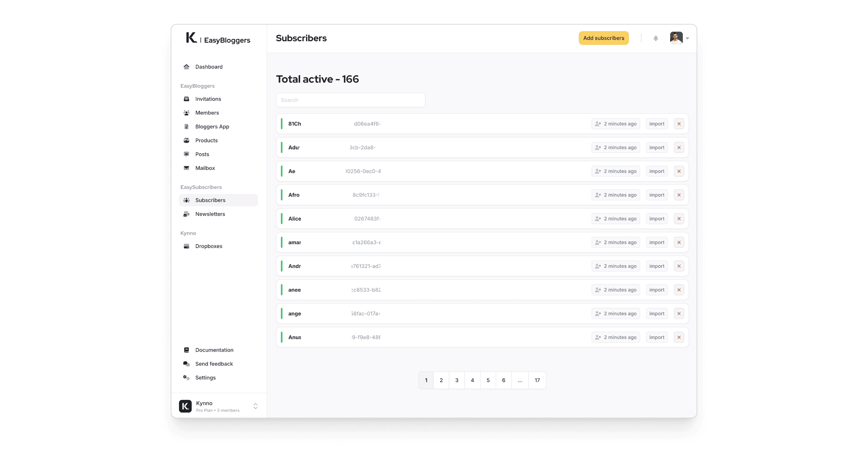Expand the Kynno workspace switcher
The image size is (868, 456).
[x=255, y=406]
